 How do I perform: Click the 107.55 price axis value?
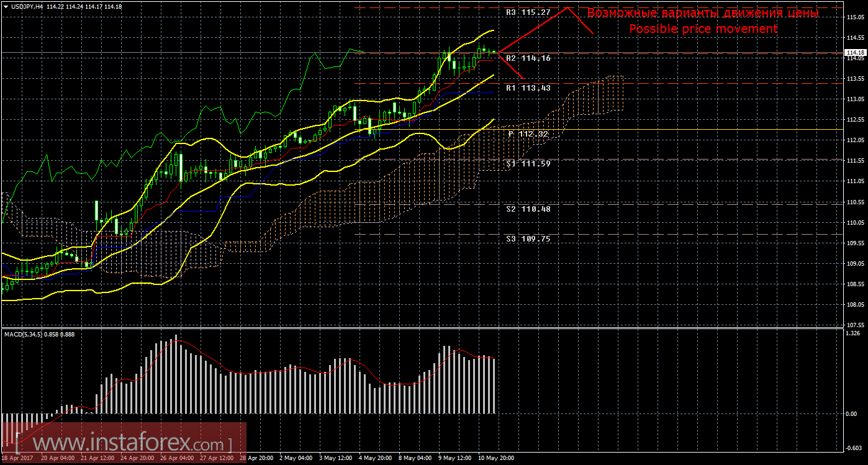click(854, 325)
